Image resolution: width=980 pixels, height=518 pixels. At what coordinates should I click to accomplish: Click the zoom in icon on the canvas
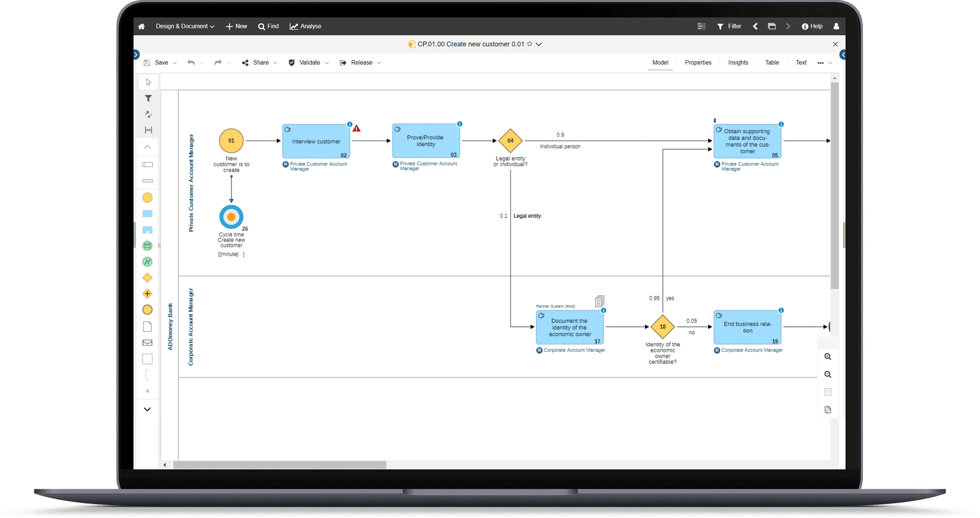(828, 356)
